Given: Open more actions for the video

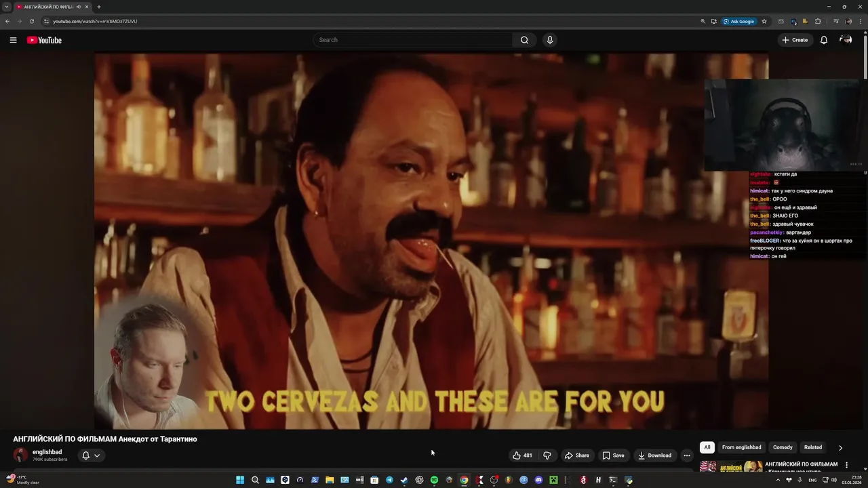Looking at the screenshot, I should coord(687,455).
